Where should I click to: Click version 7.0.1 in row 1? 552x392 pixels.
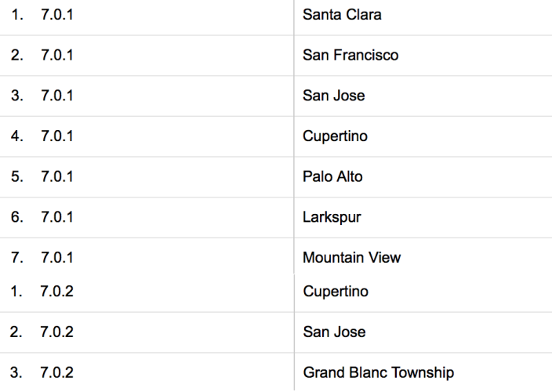(56, 15)
